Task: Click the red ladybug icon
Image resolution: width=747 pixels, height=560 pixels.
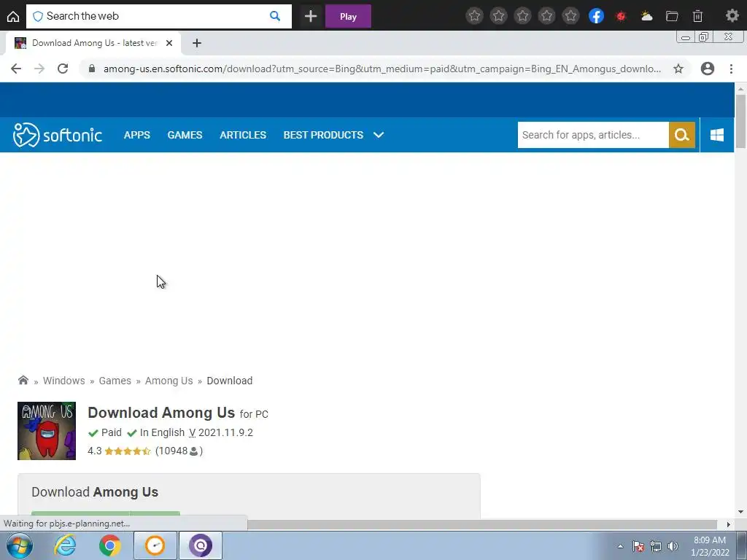Action: tap(621, 16)
